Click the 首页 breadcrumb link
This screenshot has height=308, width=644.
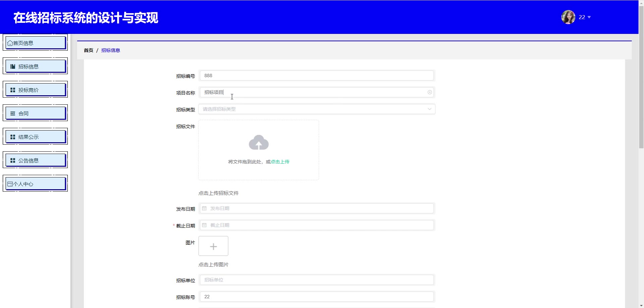(x=89, y=50)
